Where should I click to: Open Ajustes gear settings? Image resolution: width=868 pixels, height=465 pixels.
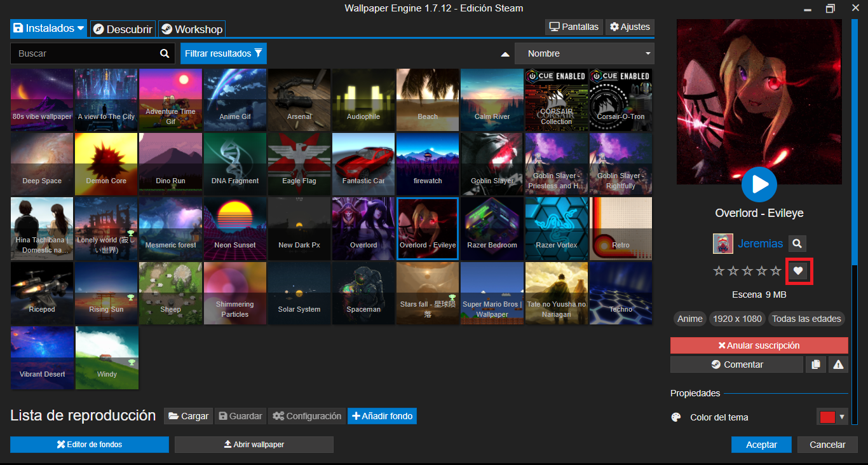tap(630, 27)
